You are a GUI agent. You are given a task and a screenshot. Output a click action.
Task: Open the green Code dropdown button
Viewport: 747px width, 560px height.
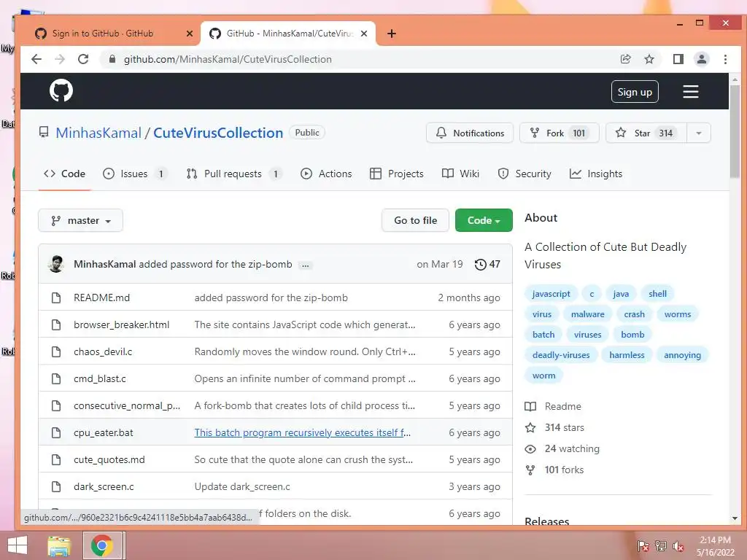tap(484, 220)
